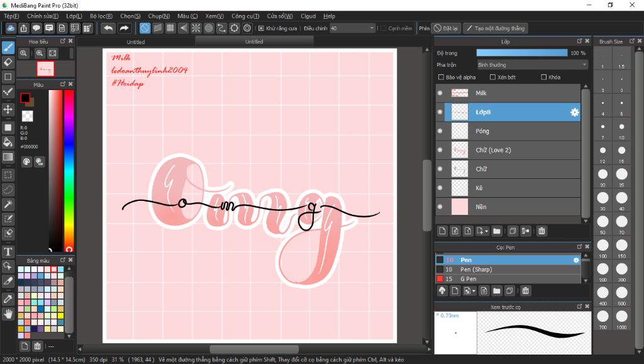644x364 pixels.
Task: Click Tạo một đường thẳng button
Action: [496, 28]
